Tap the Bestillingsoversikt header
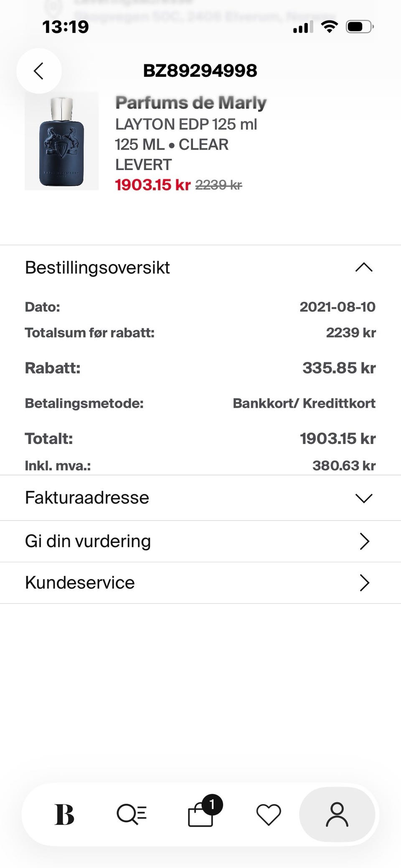This screenshot has width=401, height=868. (x=97, y=267)
